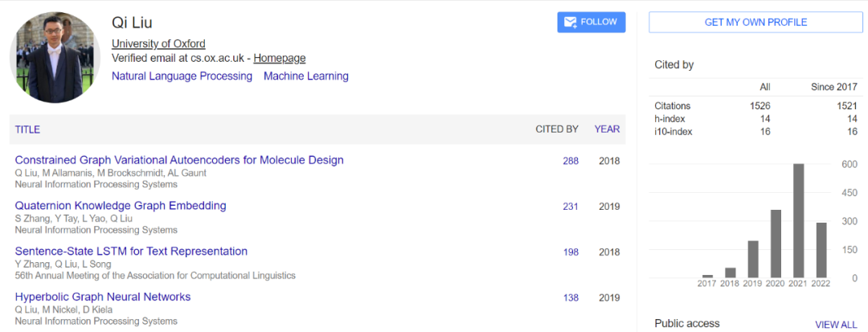Open Hyperbolic Graph Neural Networks paper
868x332 pixels.
pos(103,297)
